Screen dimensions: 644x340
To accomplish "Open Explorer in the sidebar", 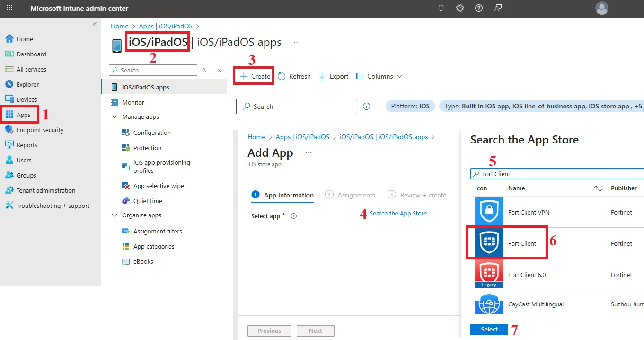I will point(27,84).
